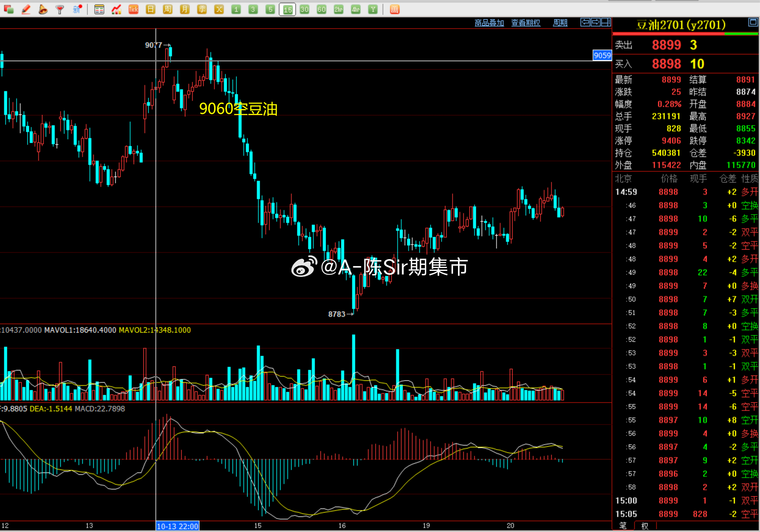Screen dimensions: 760x532
Task: Switch to Tick chart view
Action: click(x=133, y=9)
